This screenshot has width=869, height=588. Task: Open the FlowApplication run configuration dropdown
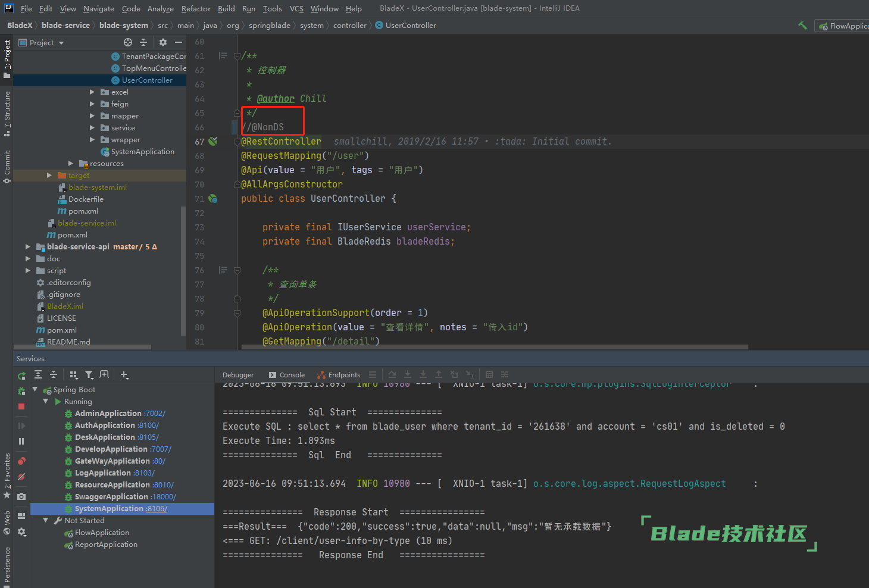pos(843,26)
